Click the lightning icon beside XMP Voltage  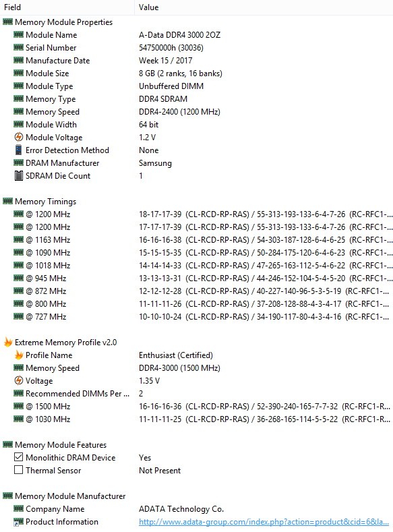[x=19, y=381]
